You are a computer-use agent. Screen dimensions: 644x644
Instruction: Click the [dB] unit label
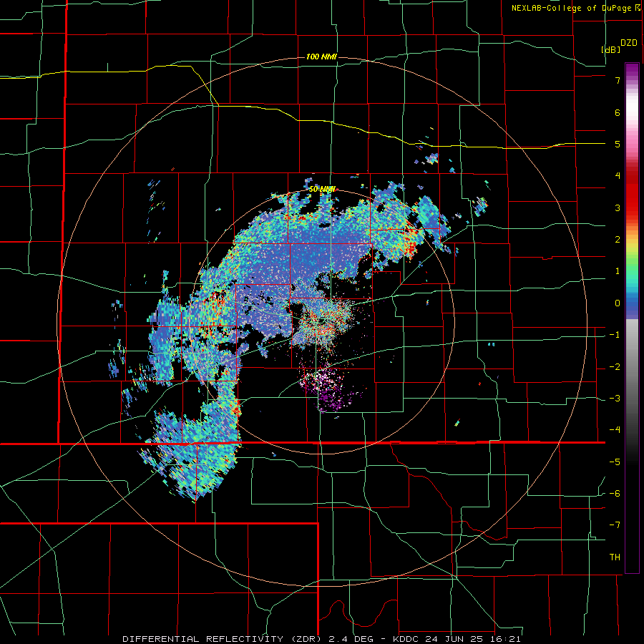(x=611, y=49)
